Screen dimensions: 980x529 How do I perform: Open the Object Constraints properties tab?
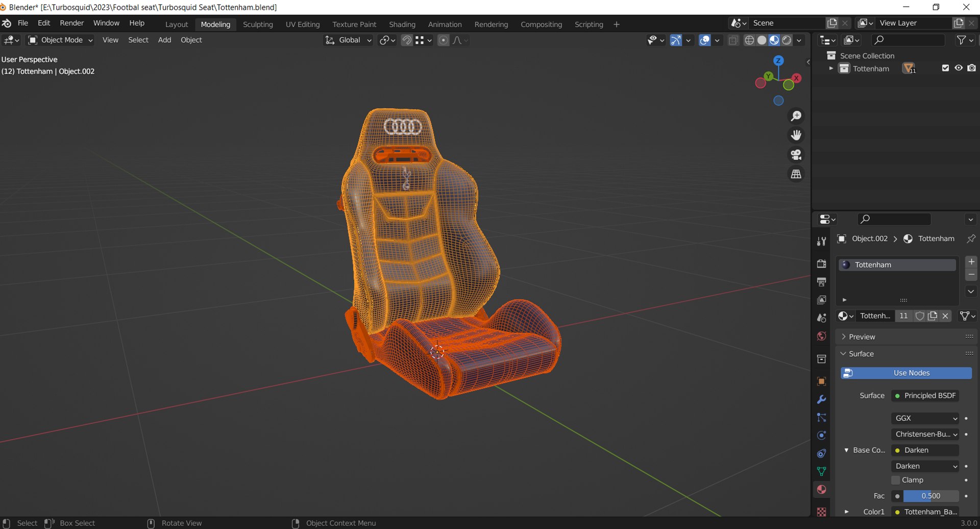[821, 453]
